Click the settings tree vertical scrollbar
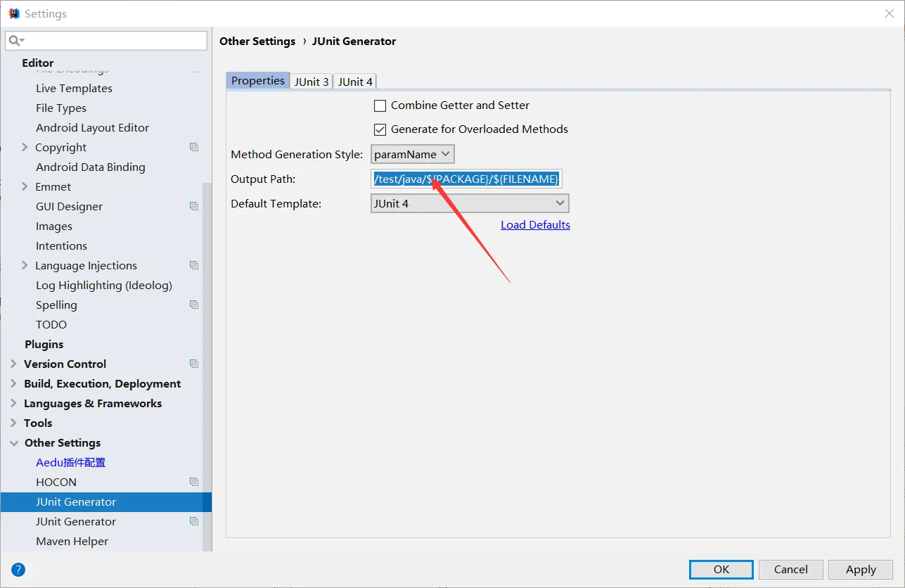Screen dimensions: 905x588 pos(207,366)
